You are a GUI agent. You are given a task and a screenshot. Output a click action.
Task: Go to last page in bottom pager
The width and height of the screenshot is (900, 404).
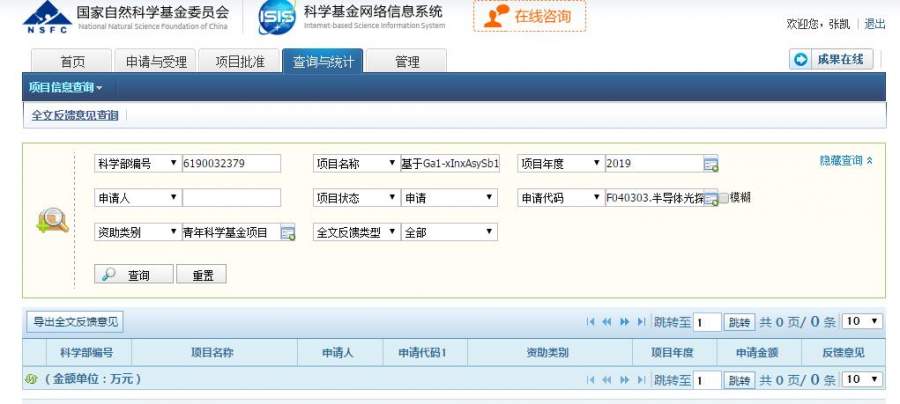(x=641, y=380)
